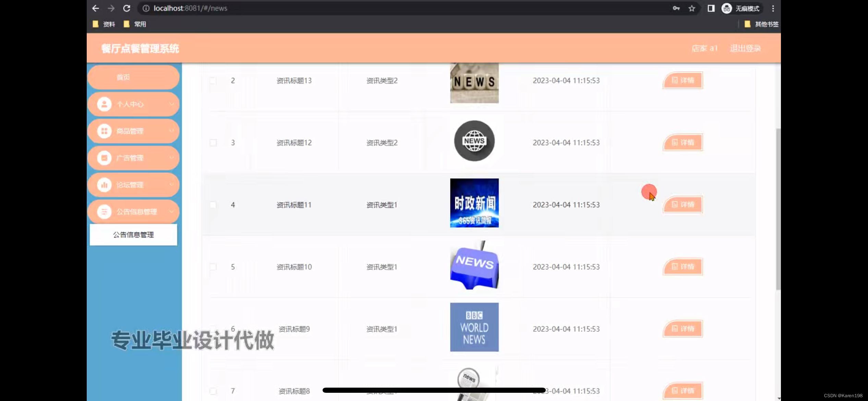Click the 店家 a1 user label

[704, 48]
